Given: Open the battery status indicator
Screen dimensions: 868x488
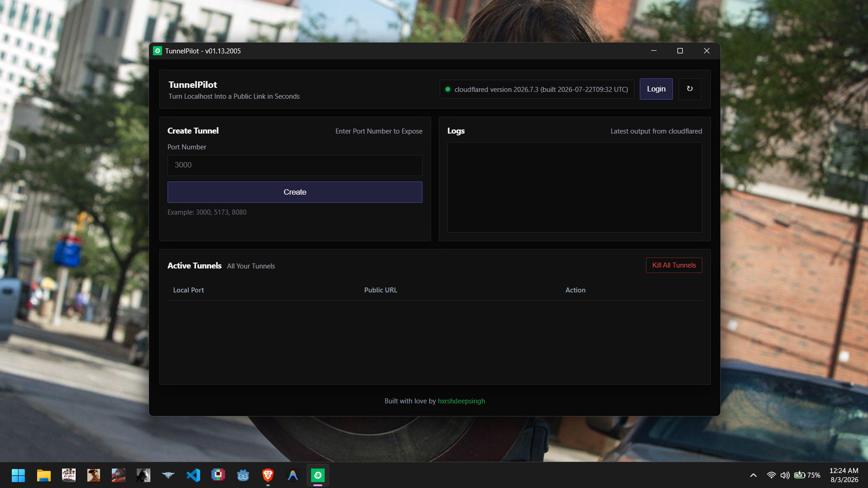Looking at the screenshot, I should pos(807,475).
